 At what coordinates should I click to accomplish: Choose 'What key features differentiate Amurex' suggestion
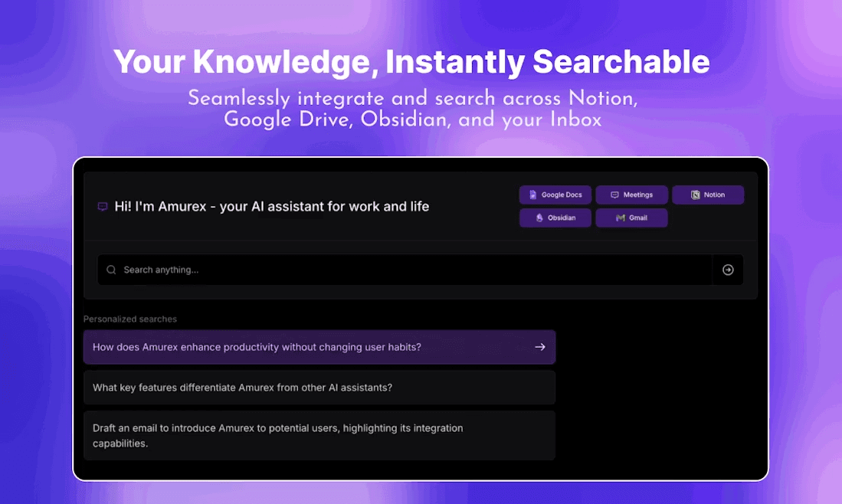coord(242,388)
